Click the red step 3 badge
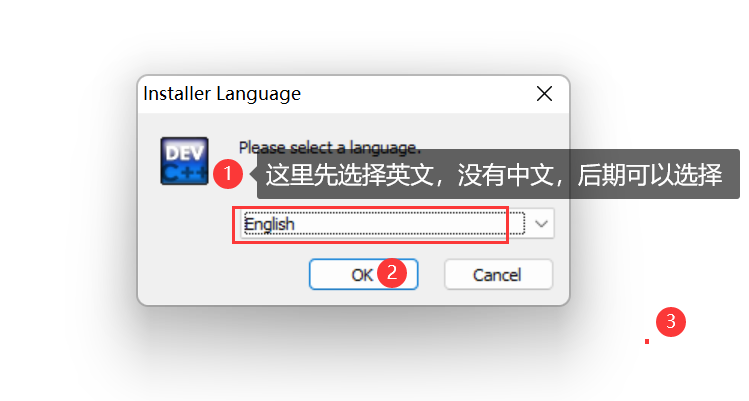Screen dimensions: 749x401 coord(671,322)
